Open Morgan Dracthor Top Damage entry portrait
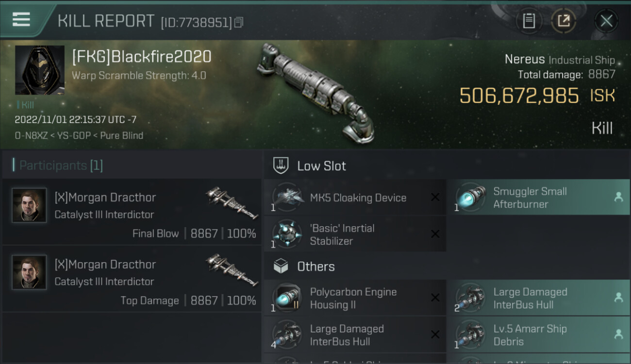This screenshot has width=631, height=364. point(29,272)
